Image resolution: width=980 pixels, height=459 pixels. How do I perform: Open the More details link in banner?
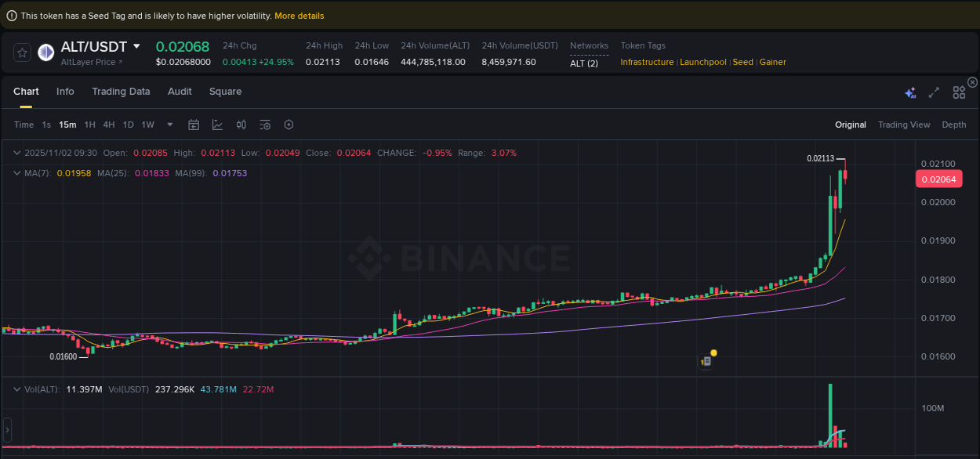click(x=299, y=15)
